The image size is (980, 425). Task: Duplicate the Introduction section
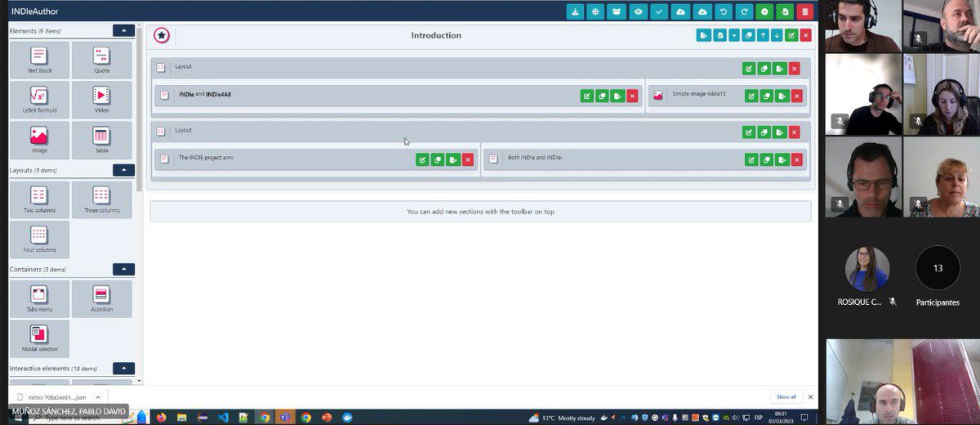[748, 35]
